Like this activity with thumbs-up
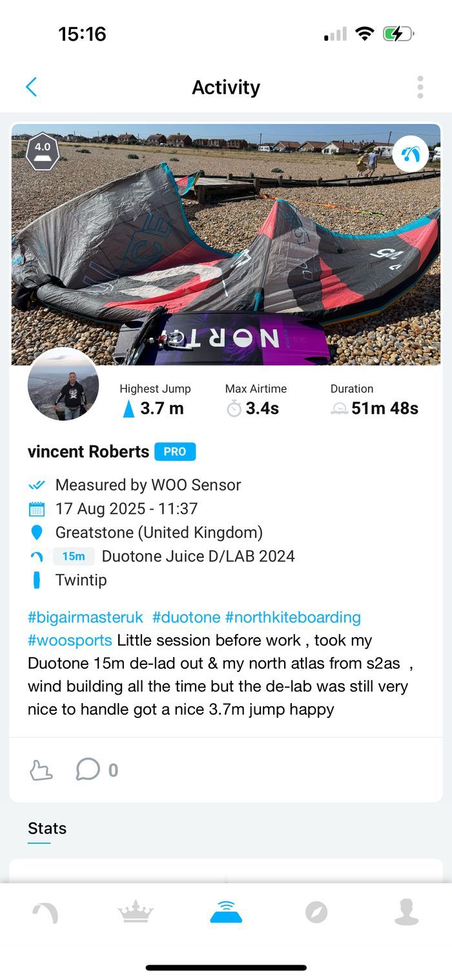Image resolution: width=452 pixels, height=980 pixels. click(x=41, y=770)
